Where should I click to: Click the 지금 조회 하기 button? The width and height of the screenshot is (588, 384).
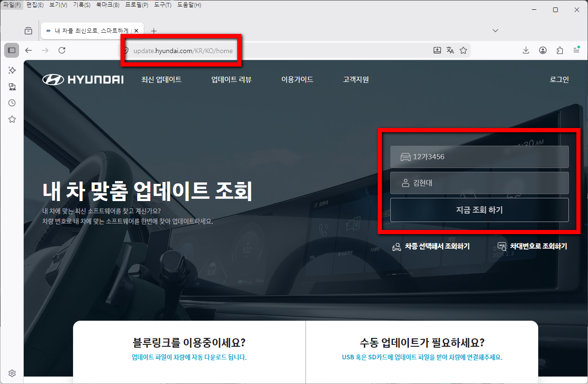click(480, 210)
